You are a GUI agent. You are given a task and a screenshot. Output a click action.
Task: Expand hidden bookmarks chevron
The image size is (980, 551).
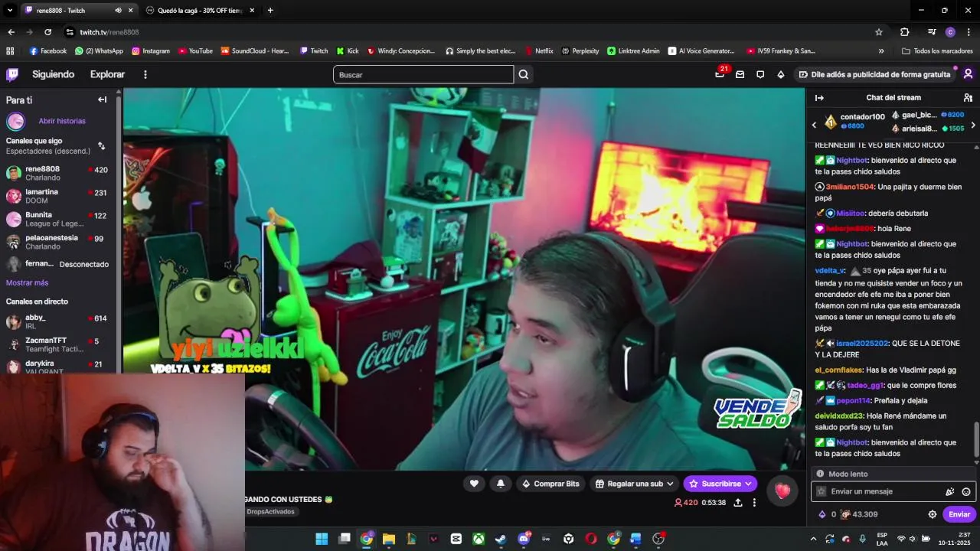click(881, 51)
